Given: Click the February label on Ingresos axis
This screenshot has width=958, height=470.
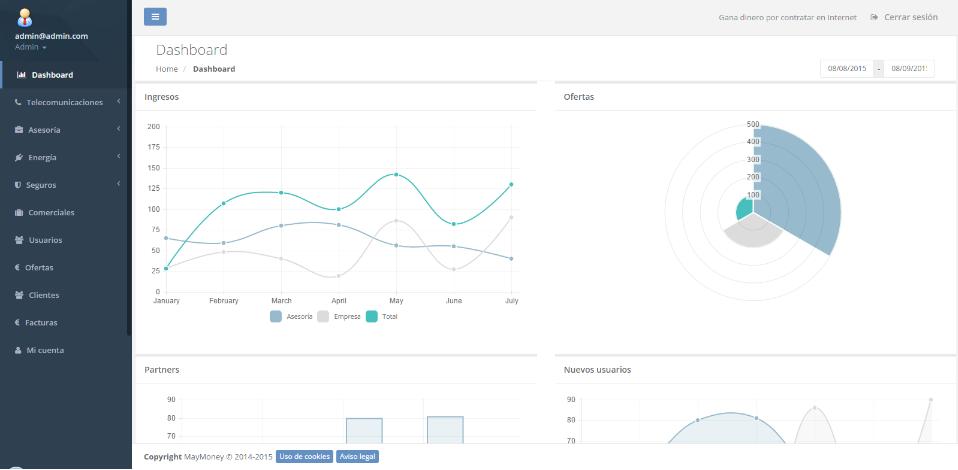Looking at the screenshot, I should tap(224, 301).
